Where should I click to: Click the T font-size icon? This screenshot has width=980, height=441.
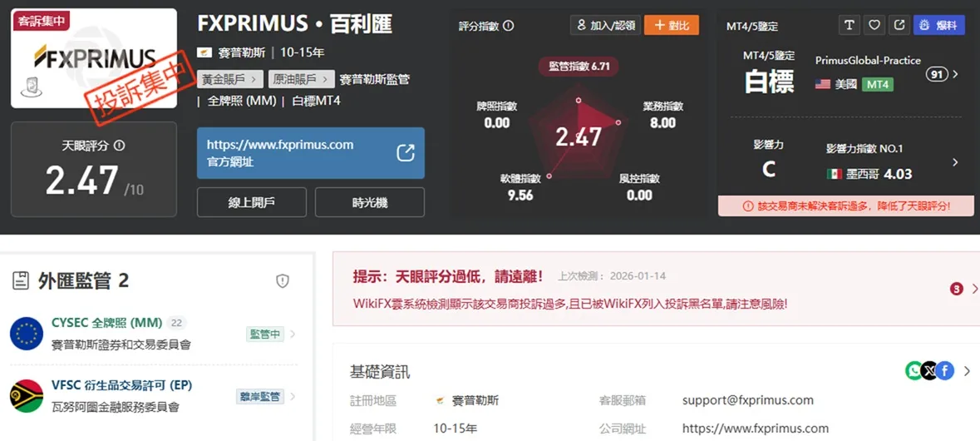click(x=848, y=25)
